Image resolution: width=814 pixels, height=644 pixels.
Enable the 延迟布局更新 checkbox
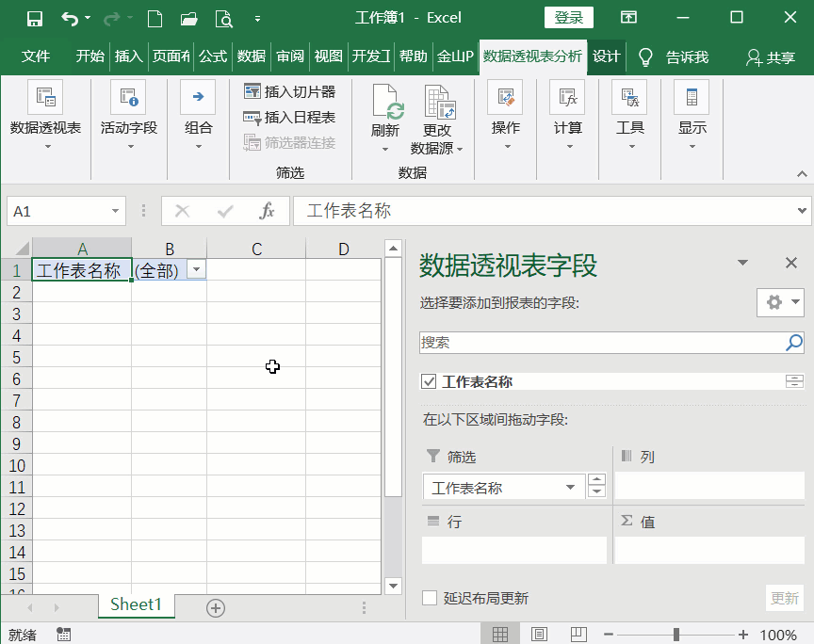[430, 598]
